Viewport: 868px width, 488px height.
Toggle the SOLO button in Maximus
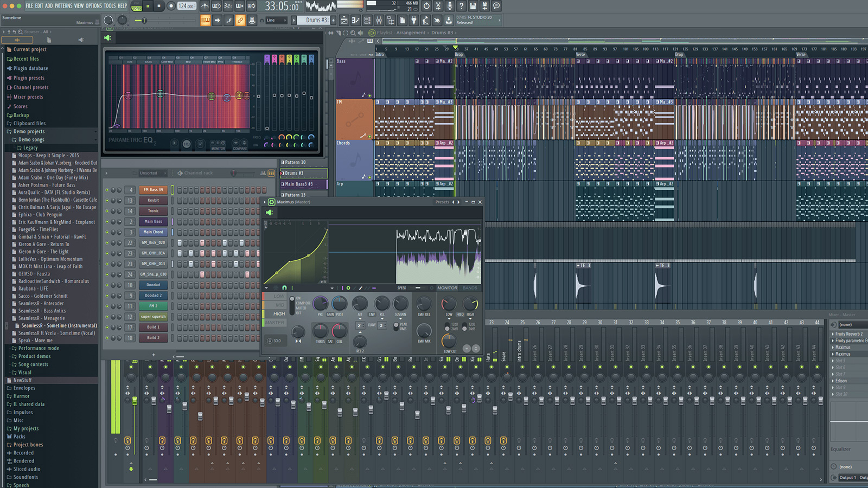pyautogui.click(x=275, y=341)
